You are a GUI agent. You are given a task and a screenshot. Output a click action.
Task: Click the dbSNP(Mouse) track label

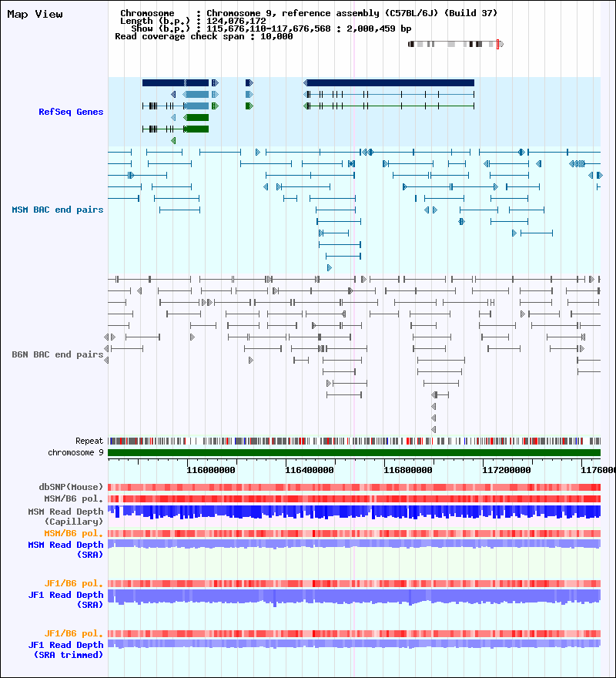[71, 487]
